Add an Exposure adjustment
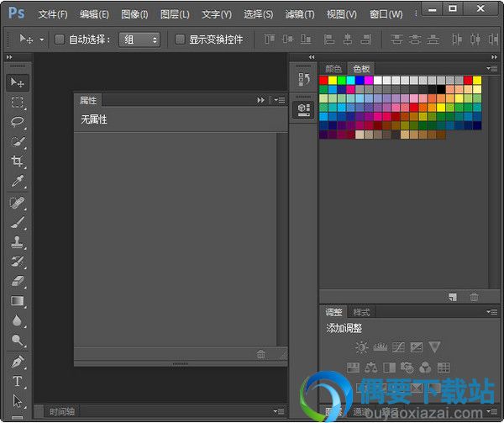 pyautogui.click(x=417, y=347)
